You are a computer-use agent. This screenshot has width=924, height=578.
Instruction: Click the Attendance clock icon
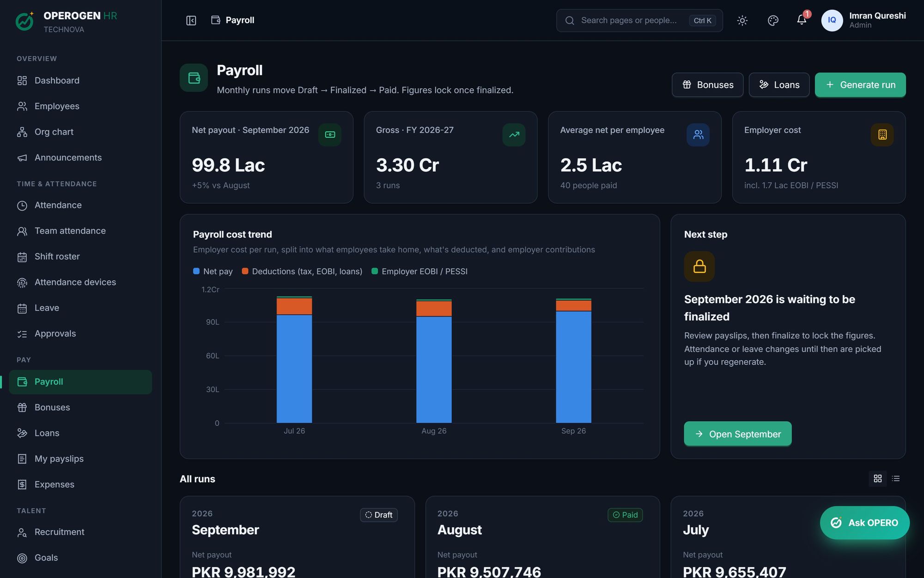point(22,206)
